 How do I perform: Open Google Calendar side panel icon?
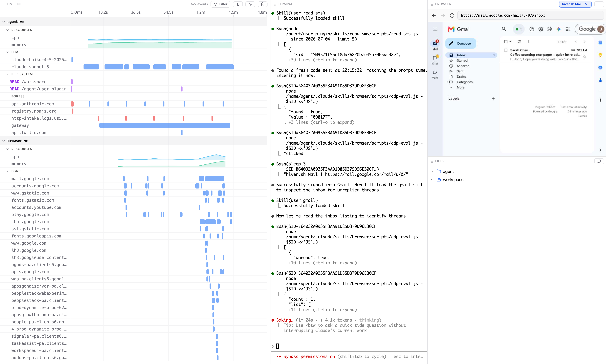pos(600,43)
